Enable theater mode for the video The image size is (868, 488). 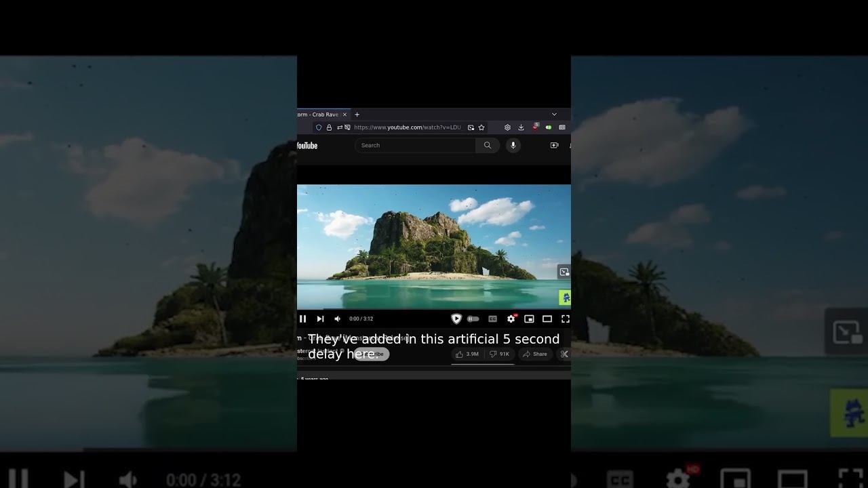pyautogui.click(x=547, y=319)
